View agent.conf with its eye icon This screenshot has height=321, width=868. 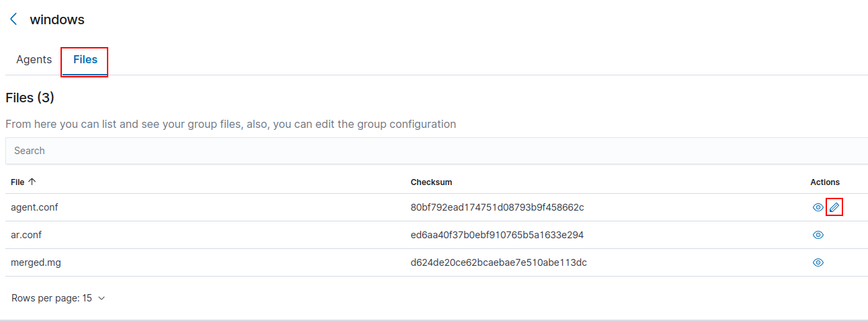[x=818, y=207]
